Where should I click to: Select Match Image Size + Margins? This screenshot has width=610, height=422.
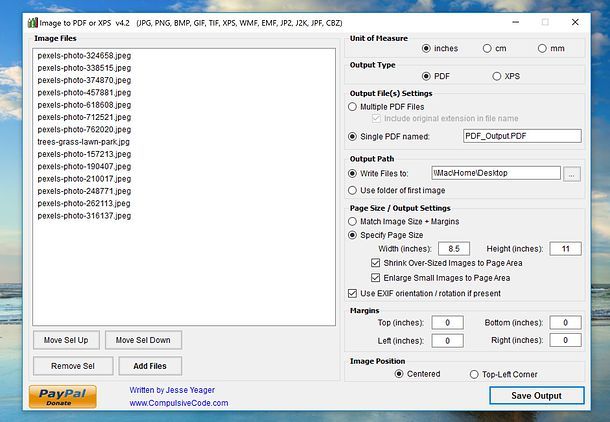point(352,221)
